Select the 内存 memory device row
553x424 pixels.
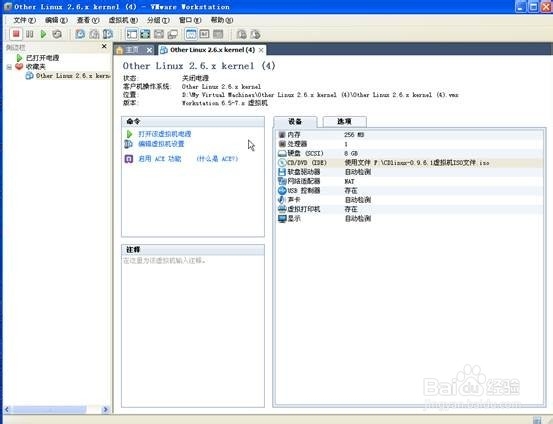(409, 135)
